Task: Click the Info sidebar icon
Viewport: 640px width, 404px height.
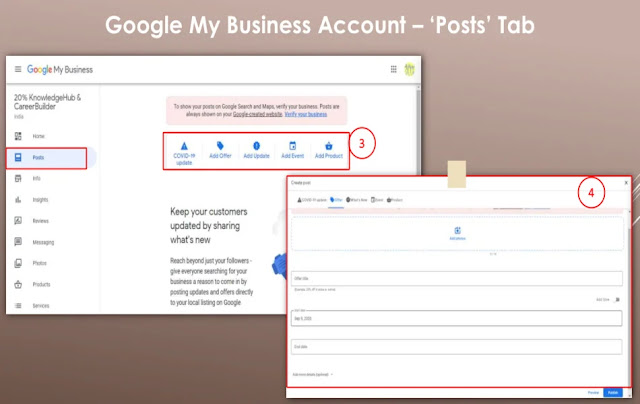Action: point(18,178)
